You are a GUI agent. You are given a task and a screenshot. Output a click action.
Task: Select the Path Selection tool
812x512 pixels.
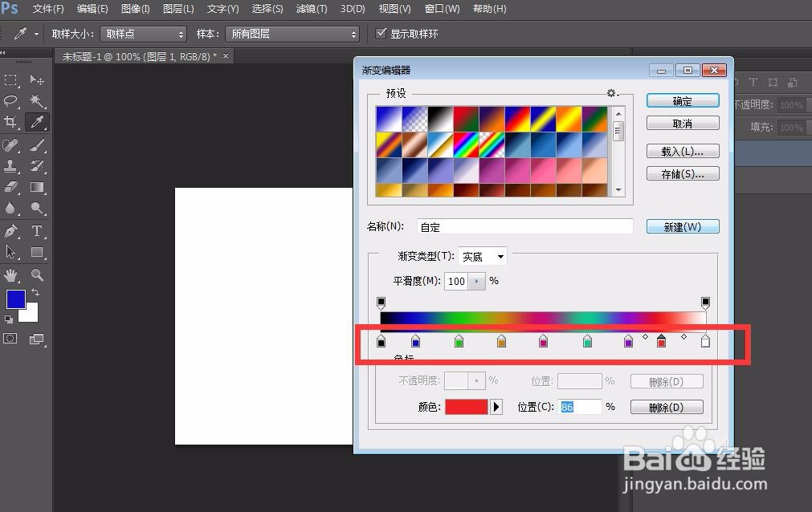[x=11, y=252]
